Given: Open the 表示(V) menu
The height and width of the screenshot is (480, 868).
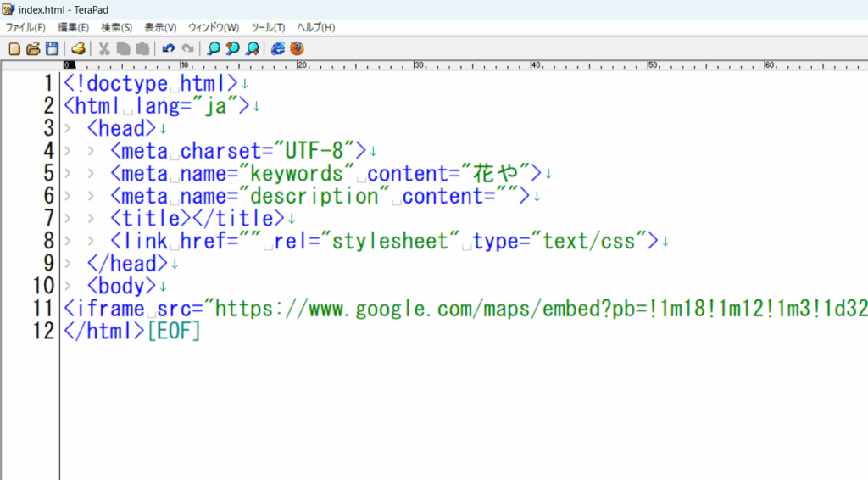Looking at the screenshot, I should pos(160,27).
